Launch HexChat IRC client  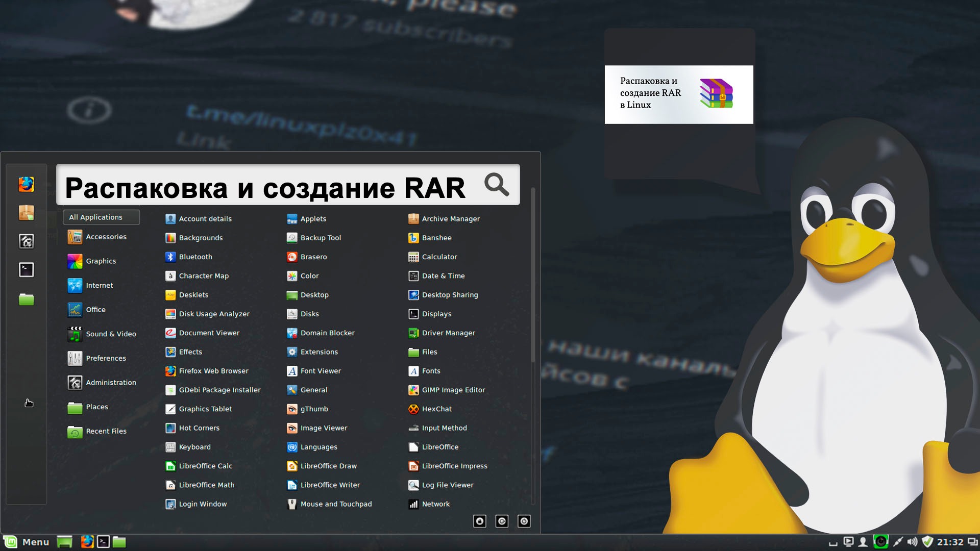point(436,408)
